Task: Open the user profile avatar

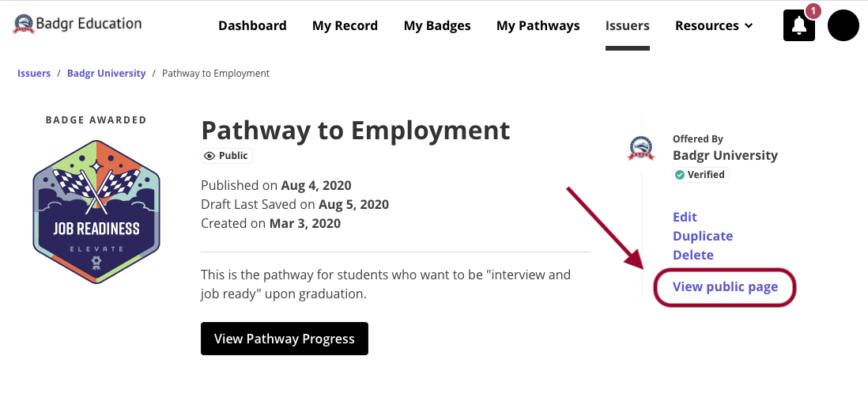Action: tap(843, 26)
